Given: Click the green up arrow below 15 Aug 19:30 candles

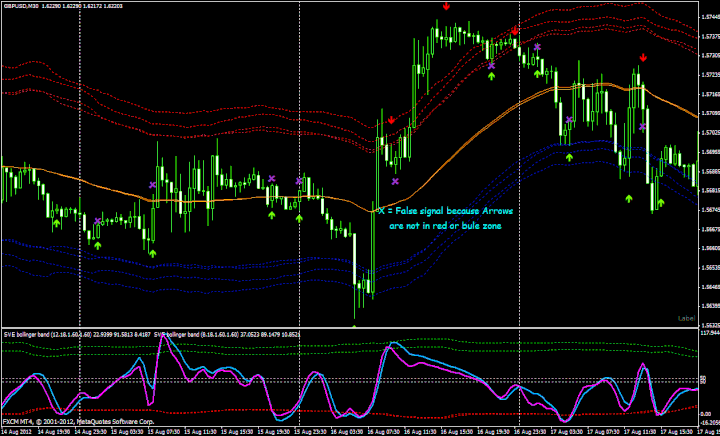Looking at the screenshot, I should 272,215.
